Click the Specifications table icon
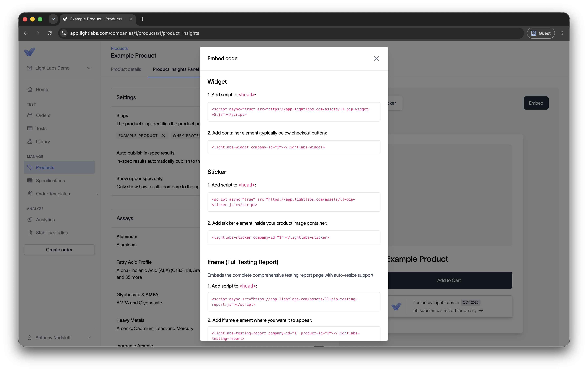Viewport: 588px width, 371px height. pyautogui.click(x=30, y=181)
